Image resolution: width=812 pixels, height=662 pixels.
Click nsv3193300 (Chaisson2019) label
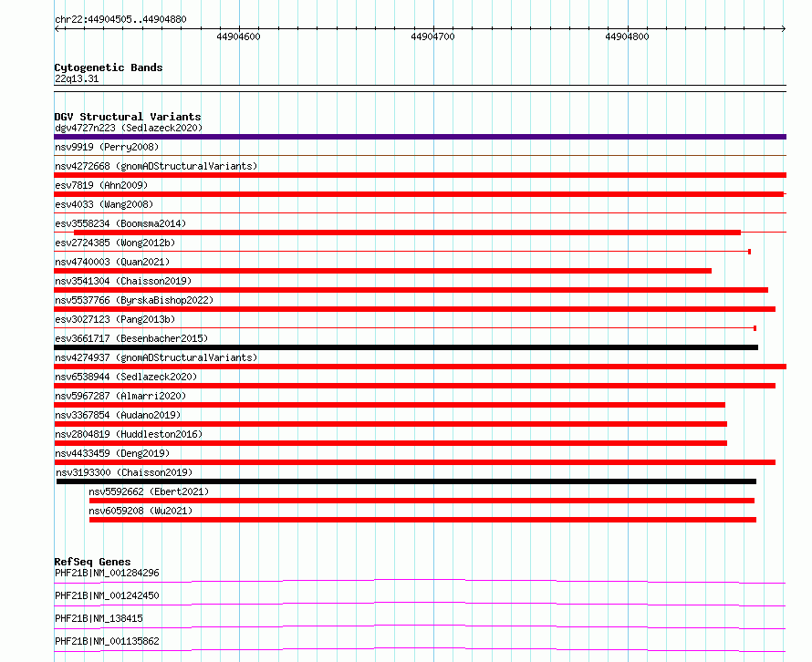click(124, 472)
